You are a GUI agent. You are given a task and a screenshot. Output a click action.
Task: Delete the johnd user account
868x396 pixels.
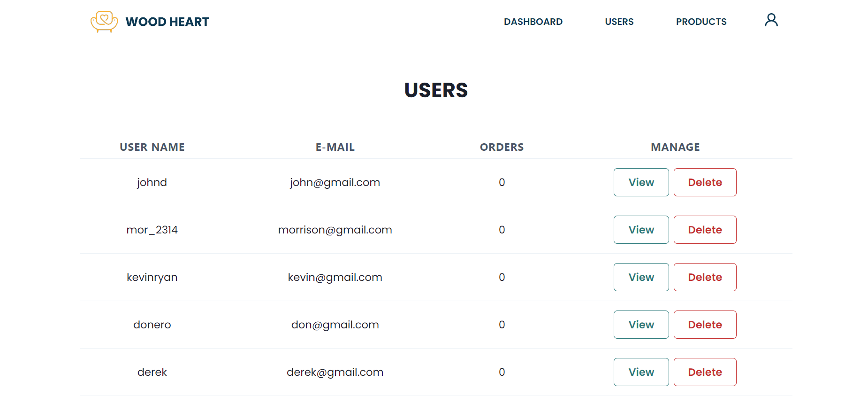point(705,182)
